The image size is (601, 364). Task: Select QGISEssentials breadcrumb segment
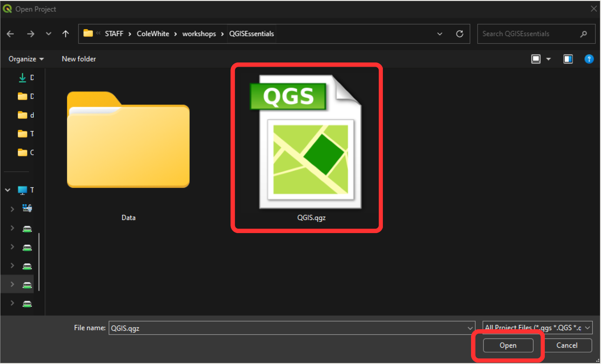(x=251, y=34)
